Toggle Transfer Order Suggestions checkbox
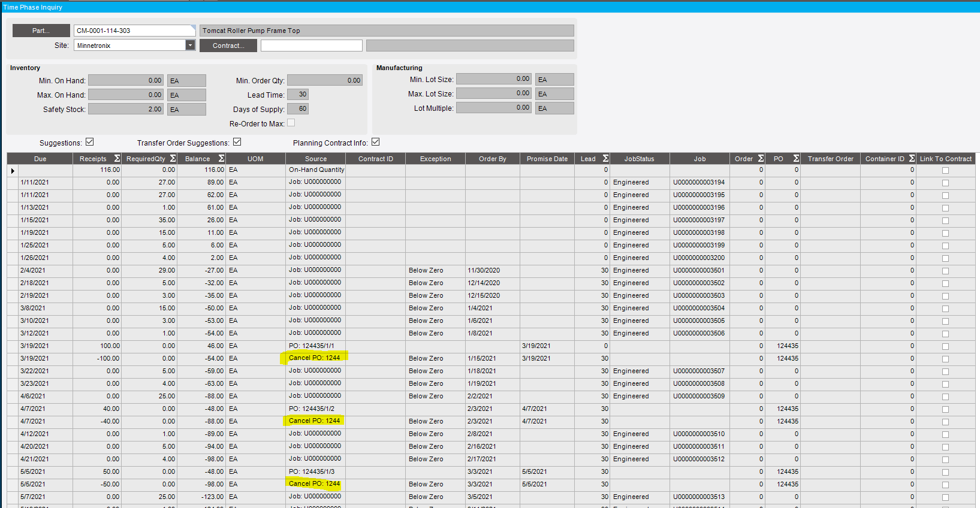Viewport: 980px width, 508px height. point(237,142)
